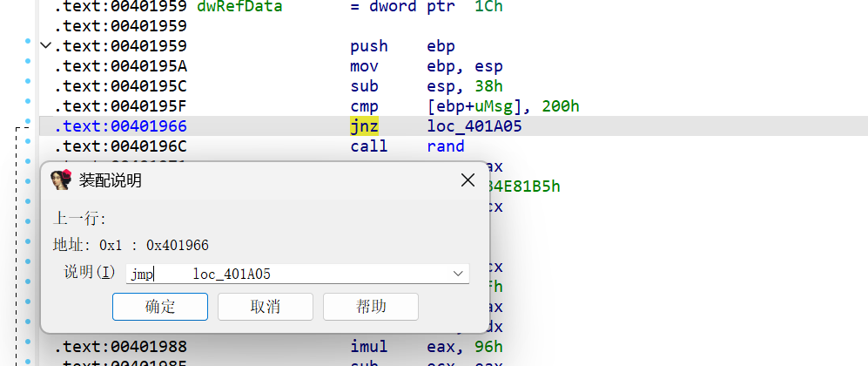Screen dimensions: 868x366
Task: Select the dwRefData variable name
Action: coord(244,6)
